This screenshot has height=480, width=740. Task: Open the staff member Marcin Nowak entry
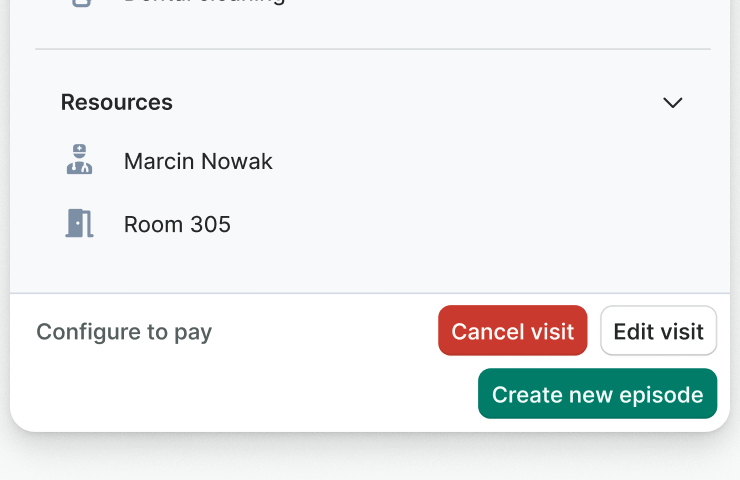click(198, 161)
